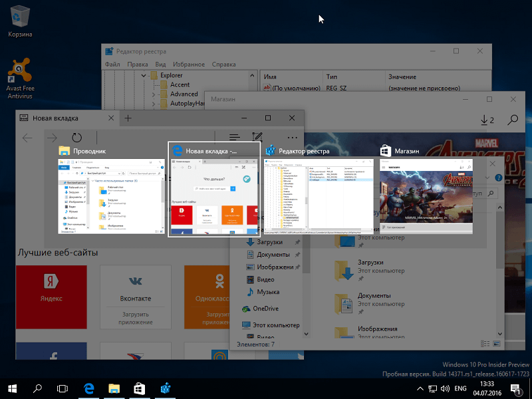This screenshot has height=399, width=532.
Task: Click the Refresh button in Edge
Action: coord(77,138)
